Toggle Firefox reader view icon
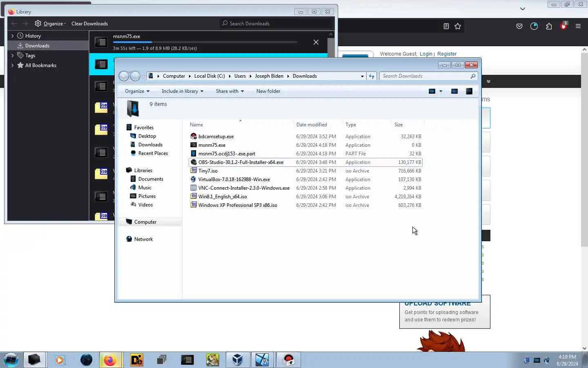 pyautogui.click(x=446, y=26)
